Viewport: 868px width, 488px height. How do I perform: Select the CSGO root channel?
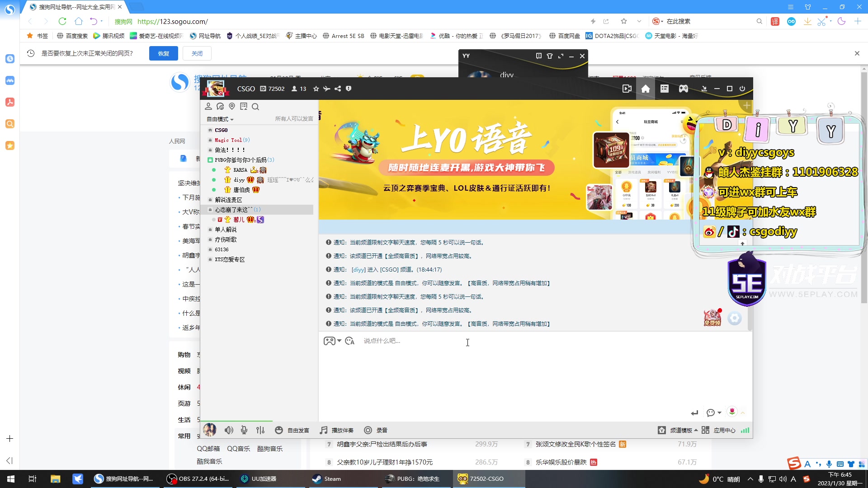pyautogui.click(x=221, y=130)
